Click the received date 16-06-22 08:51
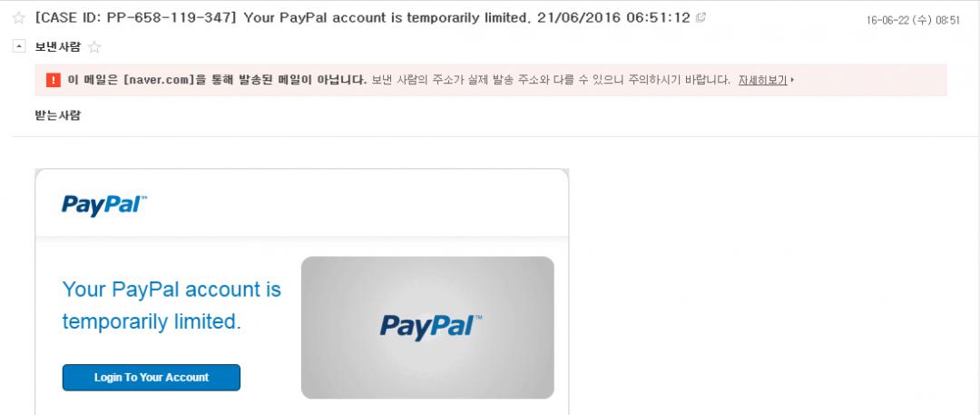 coord(913,20)
